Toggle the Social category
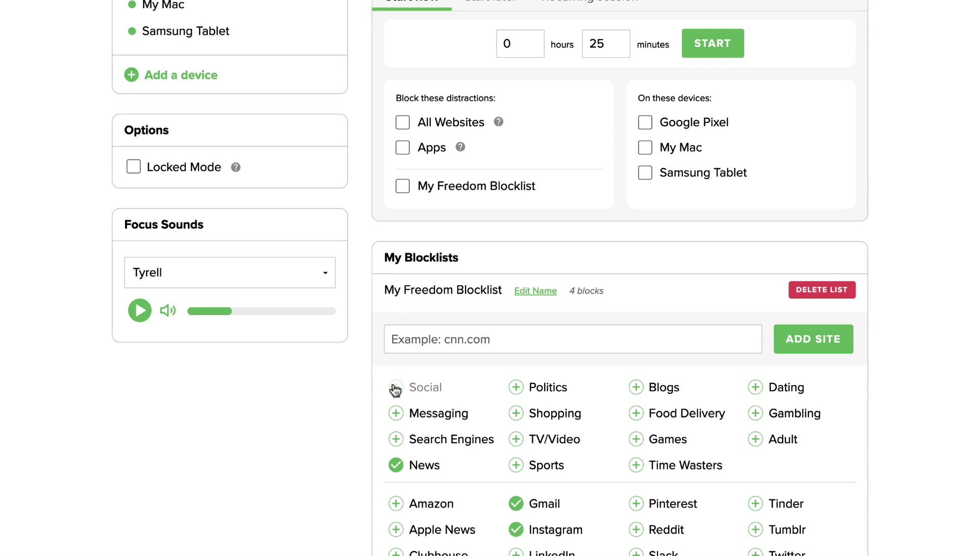The width and height of the screenshot is (980, 556). tap(396, 387)
